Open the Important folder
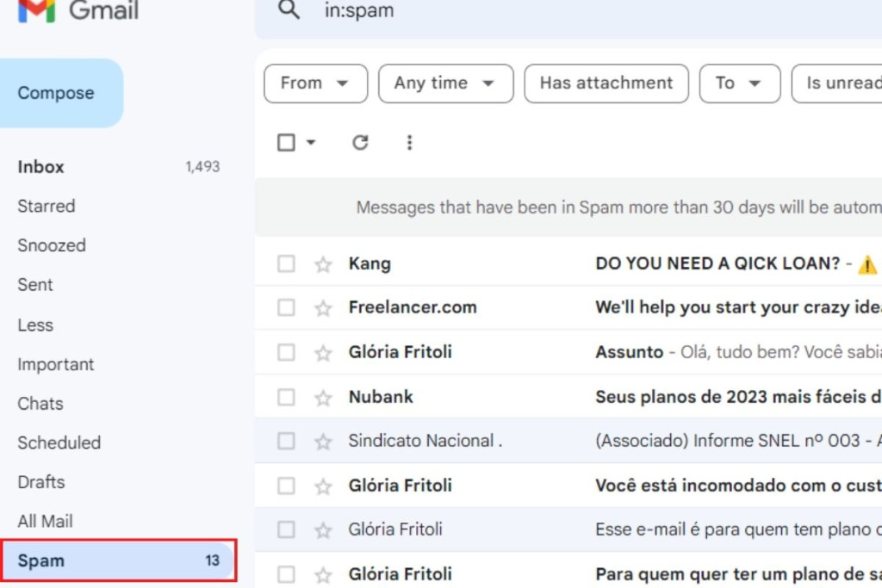 click(x=118, y=364)
